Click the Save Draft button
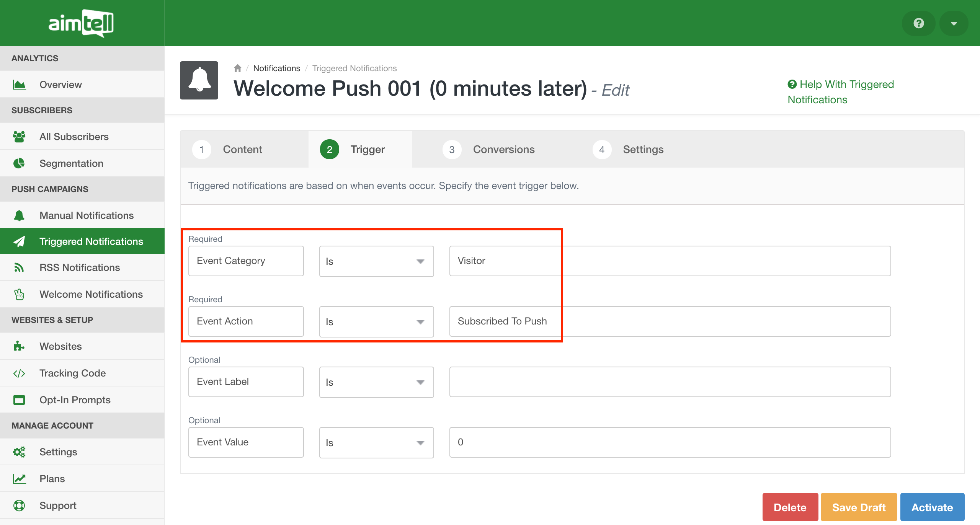 [x=859, y=507]
